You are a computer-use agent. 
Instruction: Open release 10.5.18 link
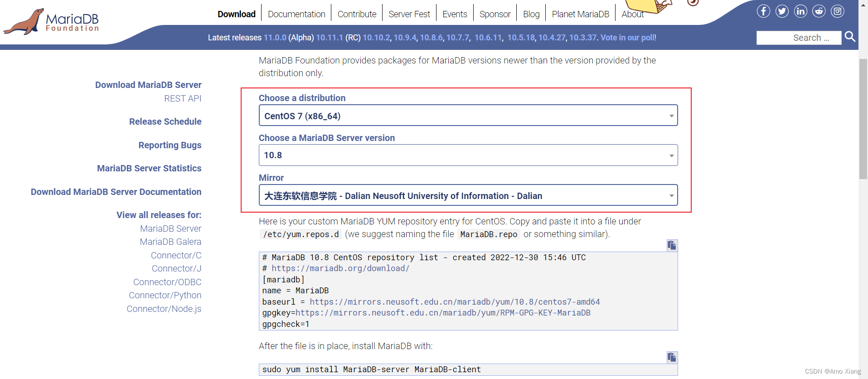tap(521, 38)
